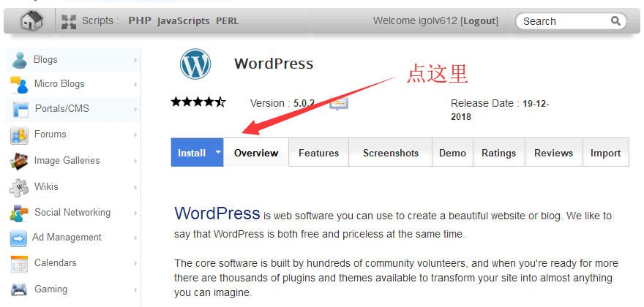Image resolution: width=644 pixels, height=307 pixels.
Task: Select JavaScripts link
Action: pyautogui.click(x=183, y=21)
